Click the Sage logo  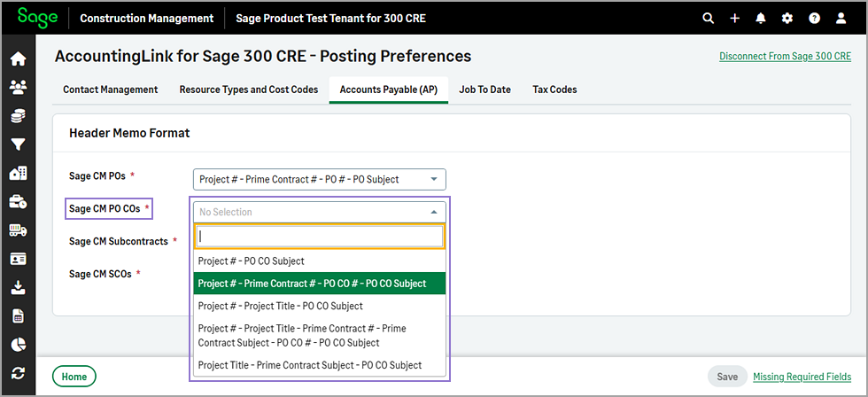(37, 18)
